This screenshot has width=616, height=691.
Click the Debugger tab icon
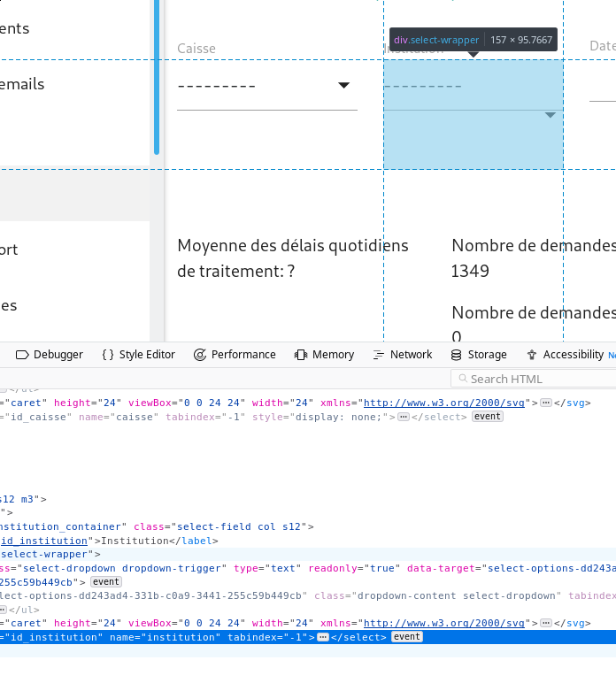click(22, 355)
